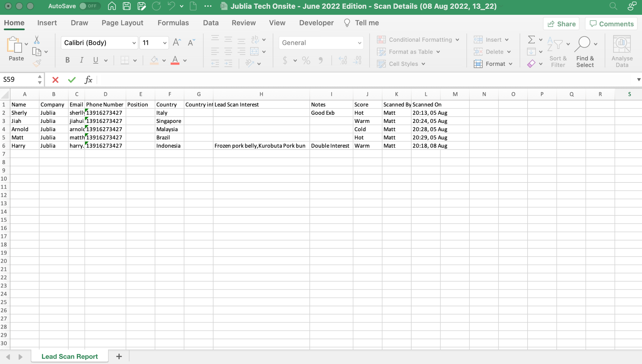
Task: Click the Percent Style icon
Action: coord(306,60)
